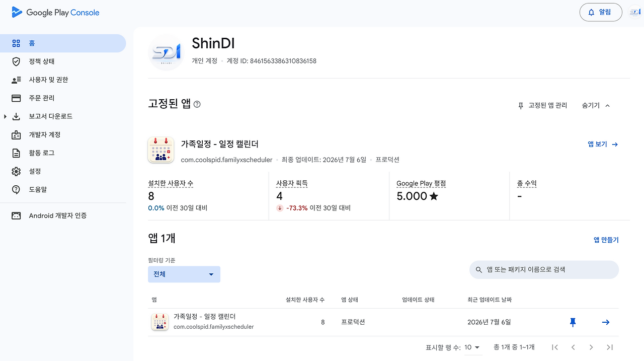
Task: Open the 전체 filter dropdown
Action: 184,274
